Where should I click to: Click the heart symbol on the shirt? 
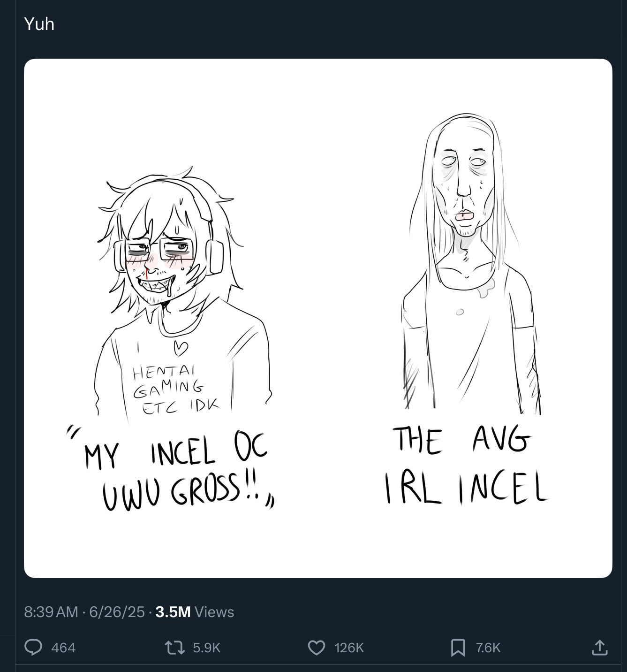(181, 348)
